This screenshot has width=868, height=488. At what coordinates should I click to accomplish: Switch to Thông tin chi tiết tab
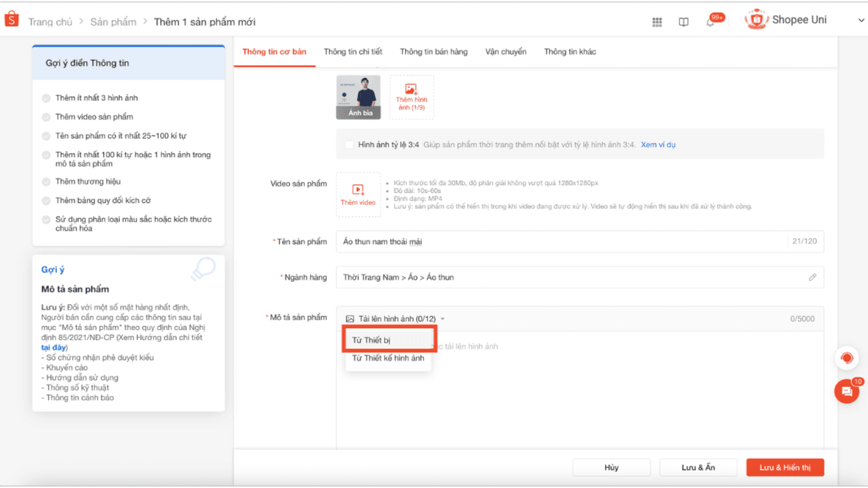click(353, 52)
